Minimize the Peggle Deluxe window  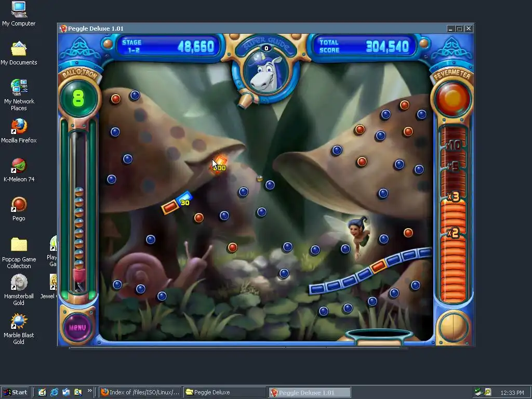[450, 29]
